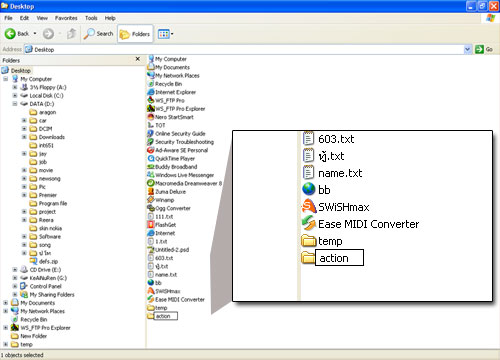The image size is (500, 360).
Task: Open the Tools menu
Action: 91,18
